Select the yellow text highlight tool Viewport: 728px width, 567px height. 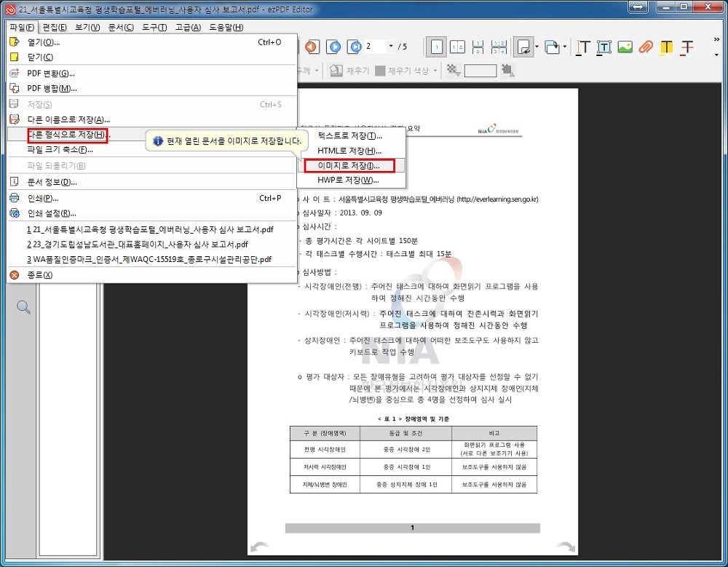point(666,47)
